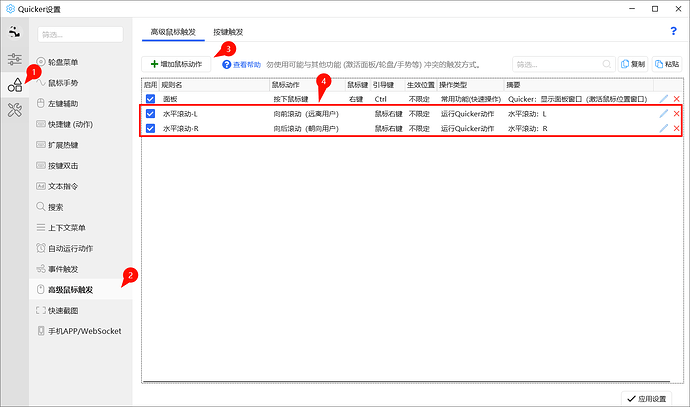Viewport: 690px width, 407px height.
Task: Click the 复制 button
Action: pyautogui.click(x=633, y=64)
